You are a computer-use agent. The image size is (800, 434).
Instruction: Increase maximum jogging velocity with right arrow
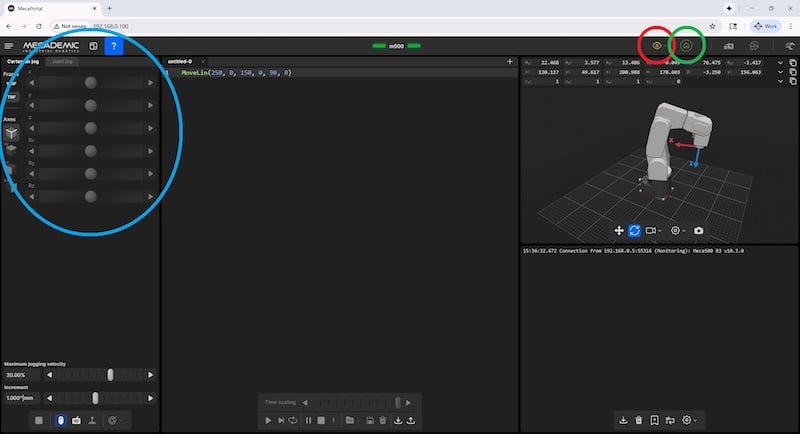(151, 375)
